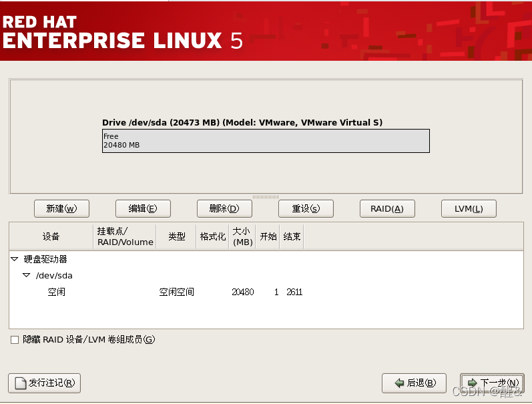This screenshot has width=532, height=404.
Task: Open 发行注记(R) release notes
Action: 45,383
